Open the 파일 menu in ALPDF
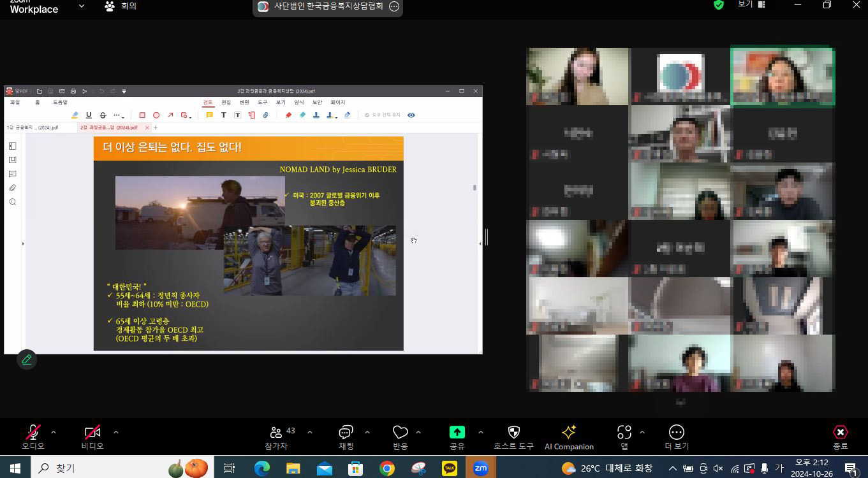Viewport: 868px width, 478px height. 15,102
